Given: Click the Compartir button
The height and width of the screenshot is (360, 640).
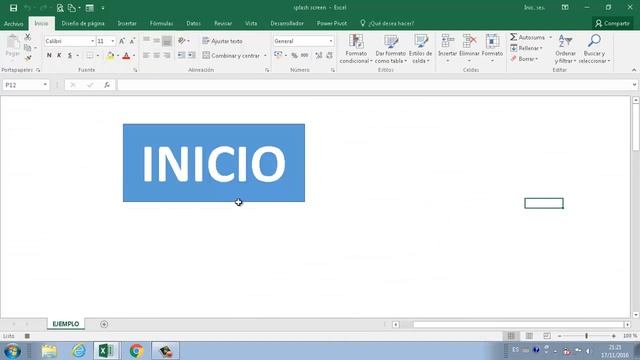Looking at the screenshot, I should pos(612,24).
